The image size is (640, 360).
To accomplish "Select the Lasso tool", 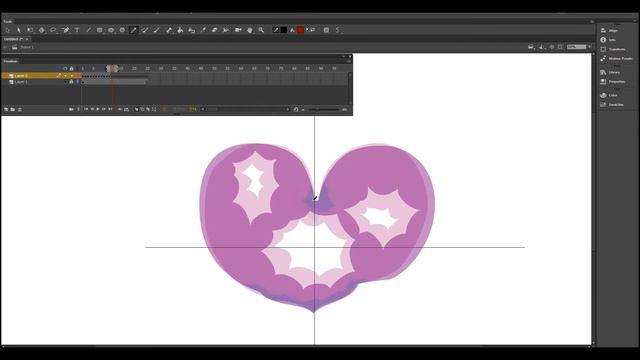I will 53,30.
